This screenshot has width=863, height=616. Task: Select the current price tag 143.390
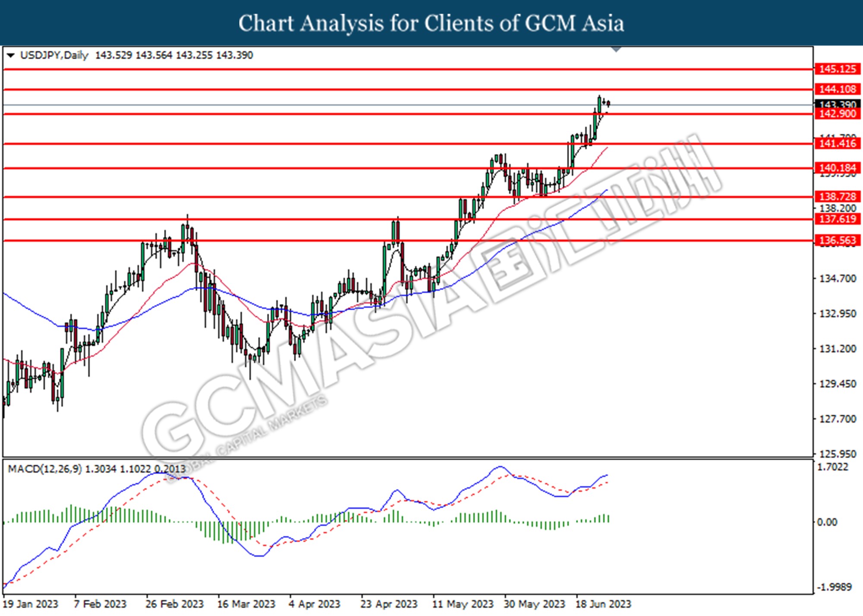coord(837,104)
